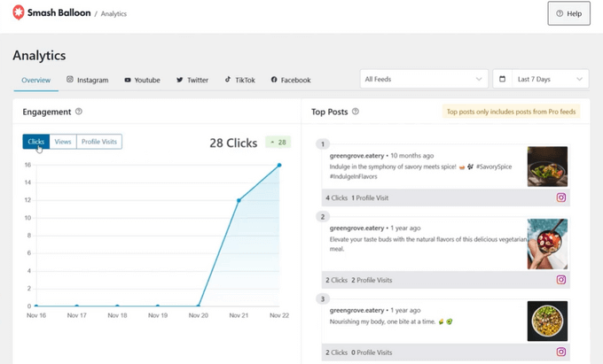Click the Top Posts section heading
The image size is (603, 364).
point(330,112)
